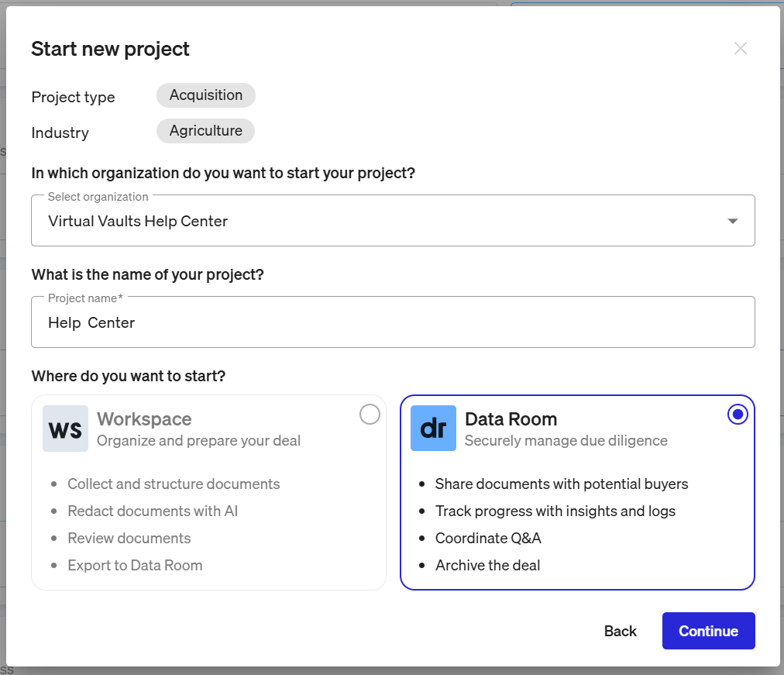Screen dimensions: 784x675
Task: Click 'Organize and prepare your deal' subtitle
Action: [x=198, y=440]
